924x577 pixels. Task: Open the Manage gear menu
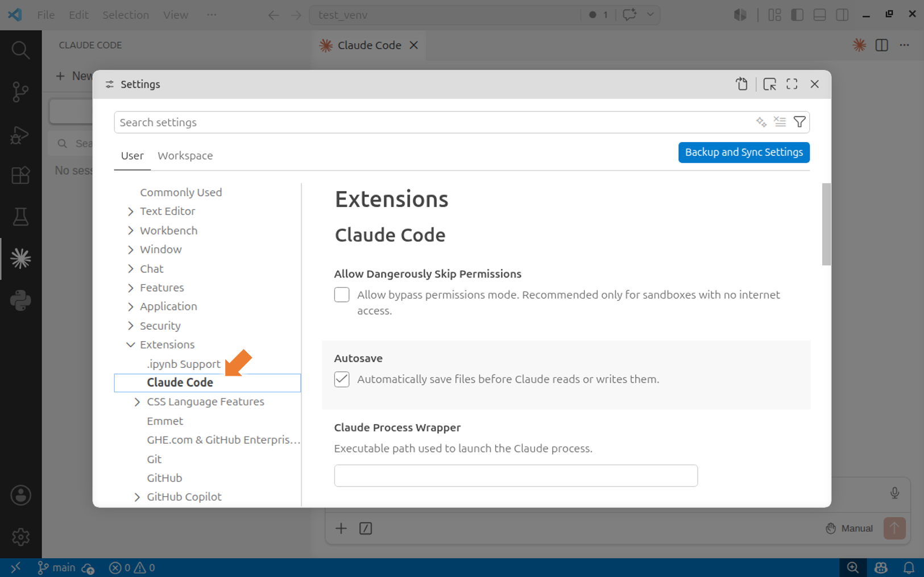(x=20, y=537)
